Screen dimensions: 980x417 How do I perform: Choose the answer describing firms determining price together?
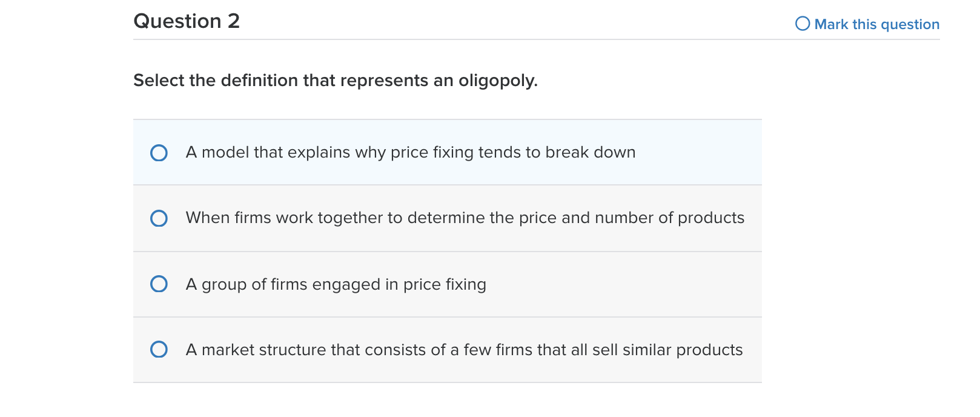pos(465,219)
